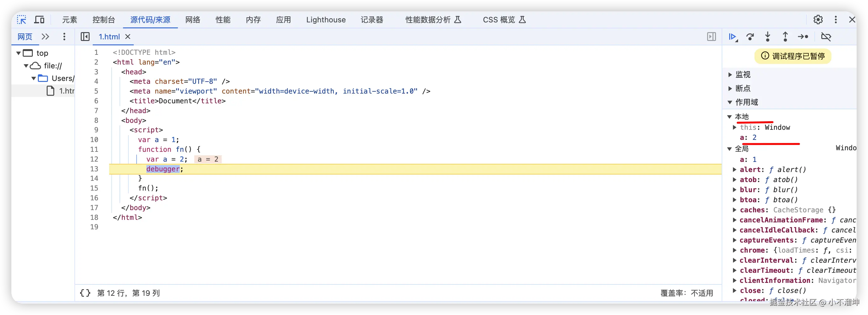Open DevTools settings gear
868x315 pixels.
(818, 20)
